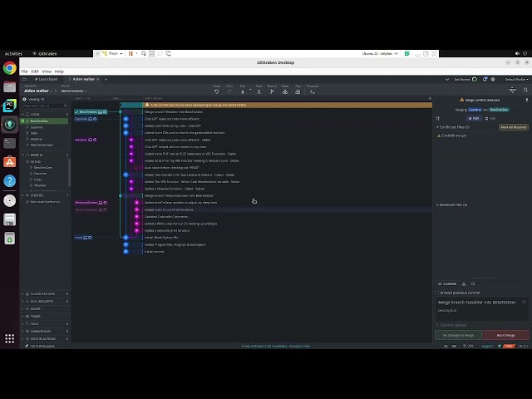Click the left panel vertical scrollbar
Screen dimensions: 532x399
[x=70, y=173]
